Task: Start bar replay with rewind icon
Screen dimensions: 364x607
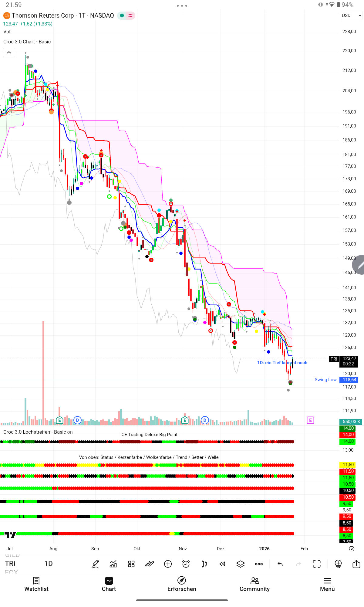Action: point(222,564)
